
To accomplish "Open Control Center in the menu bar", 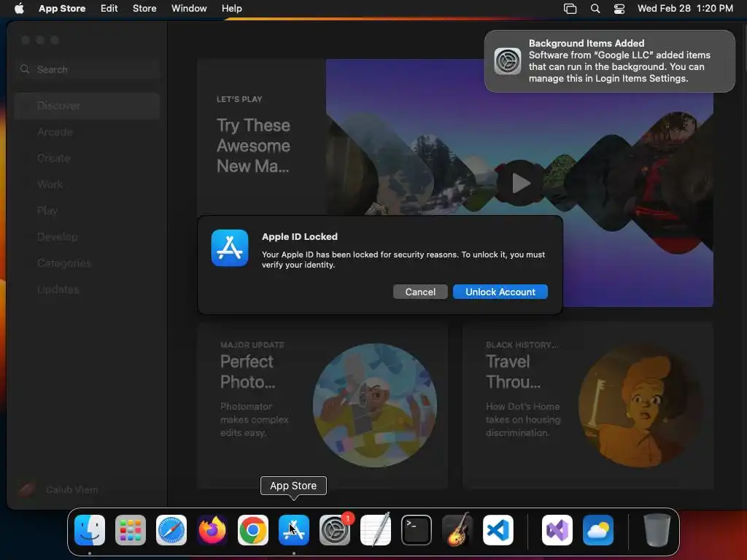I will coord(619,8).
